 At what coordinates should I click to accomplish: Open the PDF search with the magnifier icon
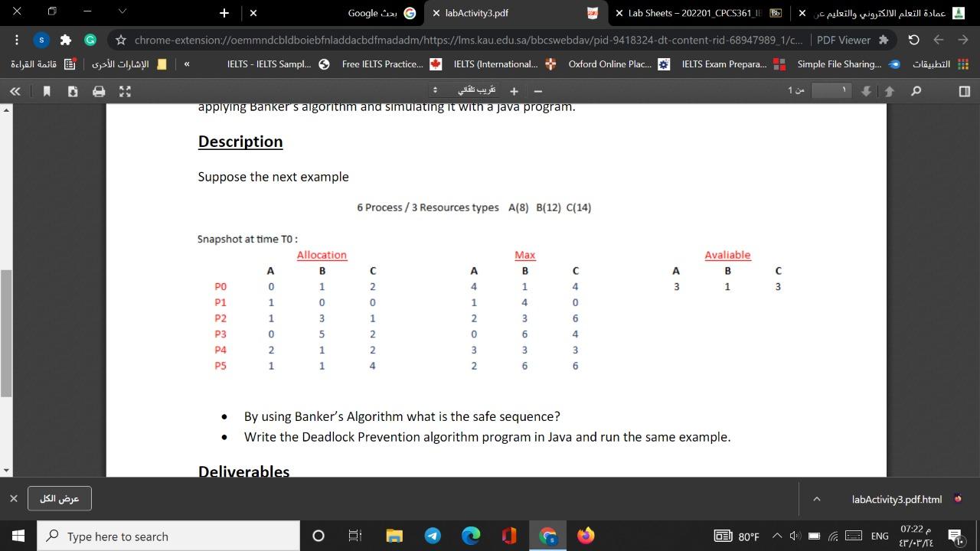pos(917,90)
